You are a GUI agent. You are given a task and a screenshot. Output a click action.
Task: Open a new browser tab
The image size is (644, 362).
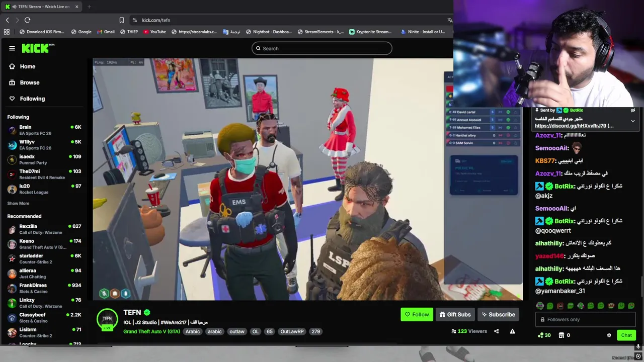pyautogui.click(x=89, y=7)
